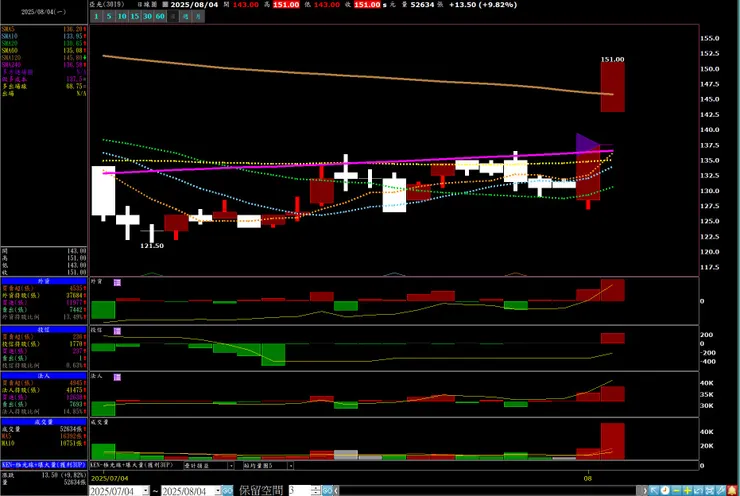Click the 08 month marker on time axis
Viewport: 740px width, 496px height.
[x=588, y=479]
